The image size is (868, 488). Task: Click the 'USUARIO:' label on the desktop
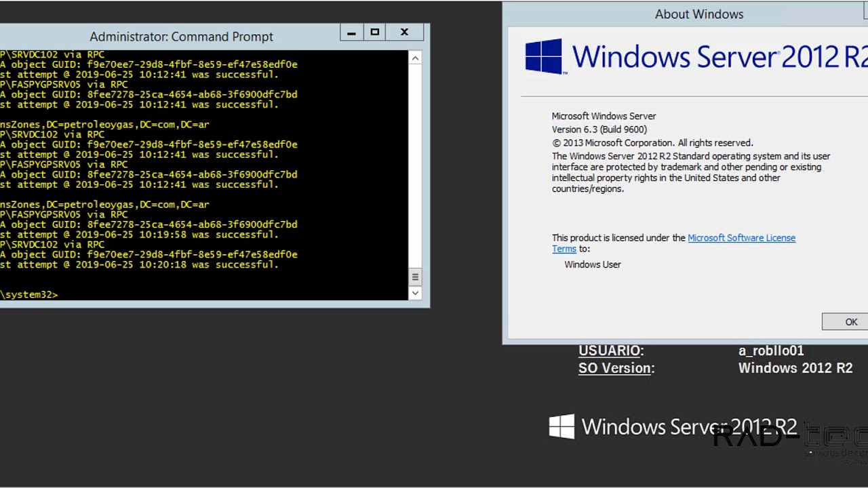point(611,350)
